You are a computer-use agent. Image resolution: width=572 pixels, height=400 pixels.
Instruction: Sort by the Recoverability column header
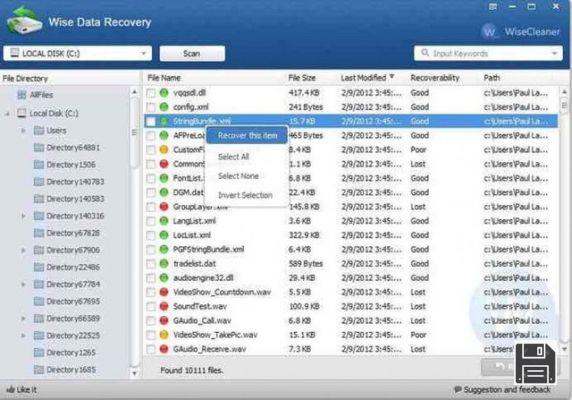pos(435,78)
